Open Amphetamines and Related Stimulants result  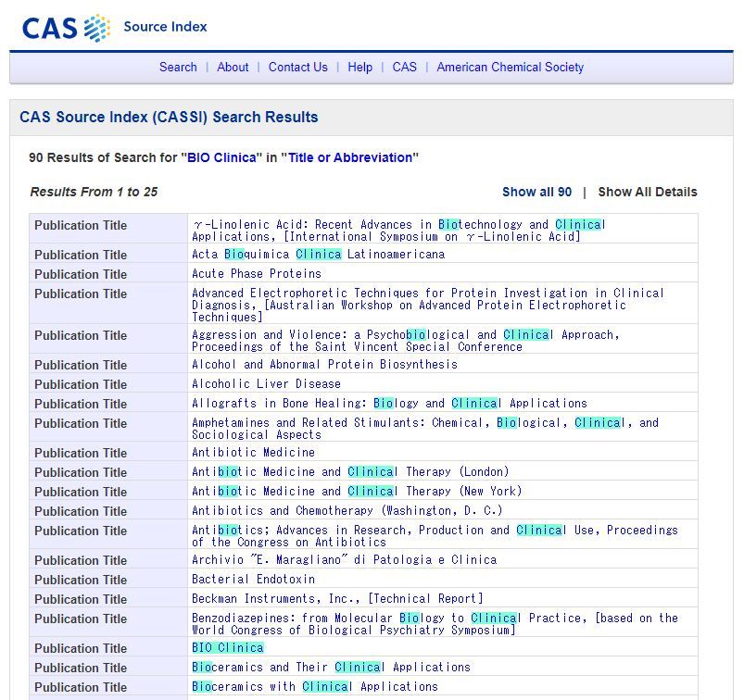pos(425,429)
